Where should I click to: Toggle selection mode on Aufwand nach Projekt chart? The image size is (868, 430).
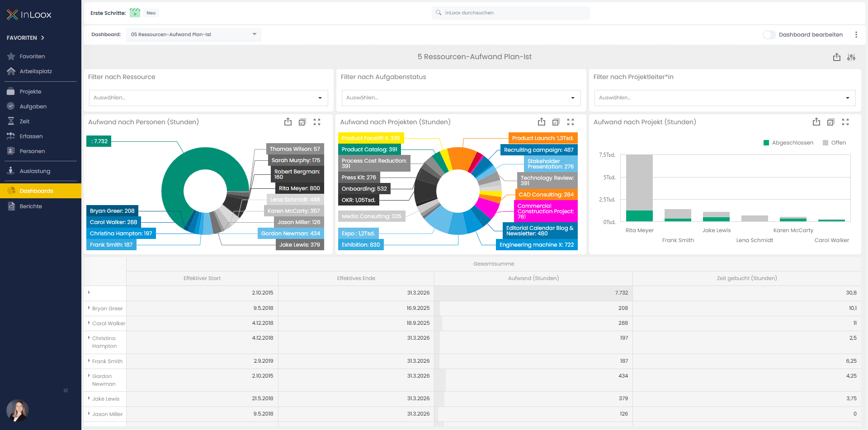[830, 122]
